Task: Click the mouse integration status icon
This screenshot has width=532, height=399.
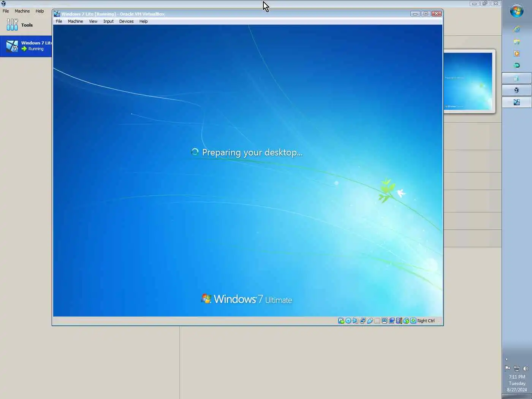Action: pos(406,321)
